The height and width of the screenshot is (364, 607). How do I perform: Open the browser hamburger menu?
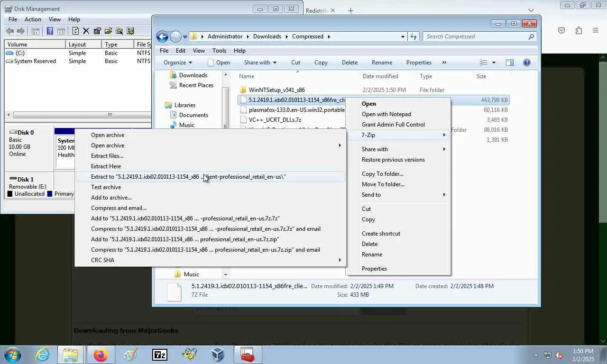click(596, 30)
